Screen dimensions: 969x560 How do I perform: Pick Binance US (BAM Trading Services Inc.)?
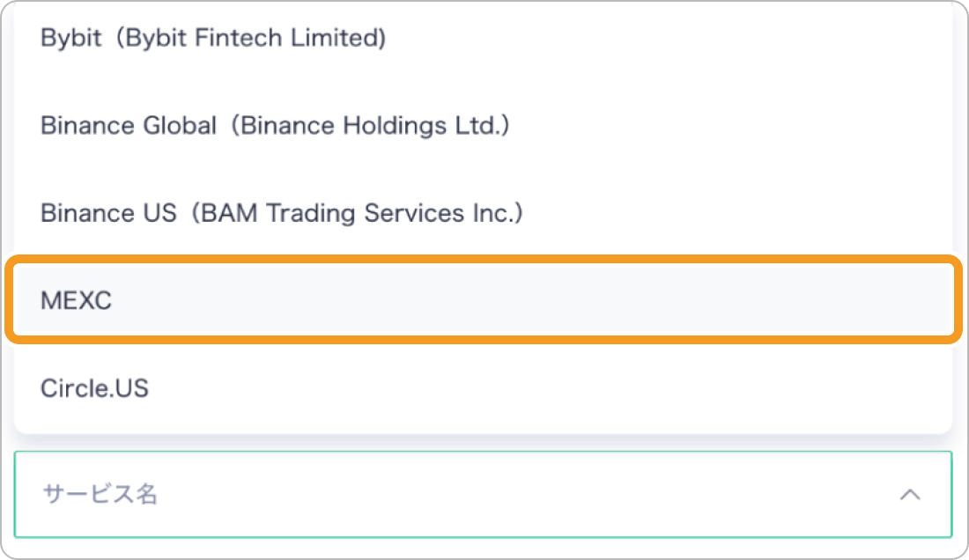point(282,213)
